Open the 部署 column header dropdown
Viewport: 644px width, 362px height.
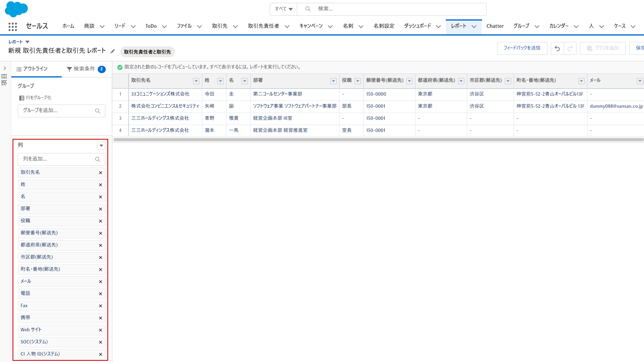334,81
